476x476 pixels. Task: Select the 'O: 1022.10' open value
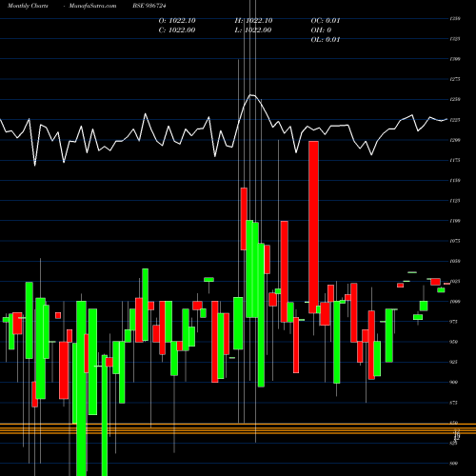pos(177,21)
